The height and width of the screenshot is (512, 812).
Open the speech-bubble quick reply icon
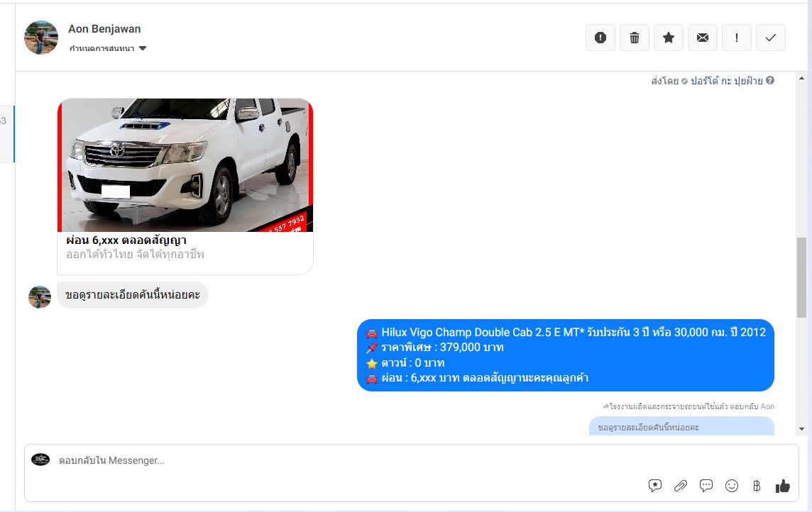click(706, 486)
